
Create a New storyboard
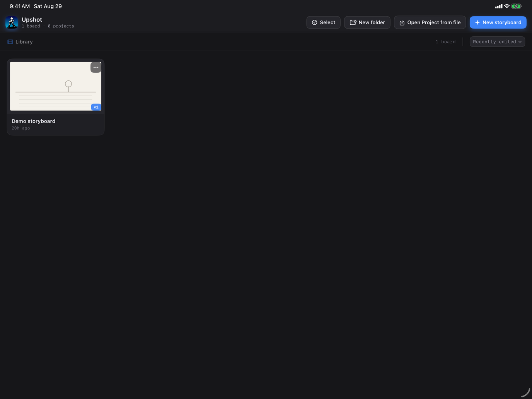(x=498, y=22)
